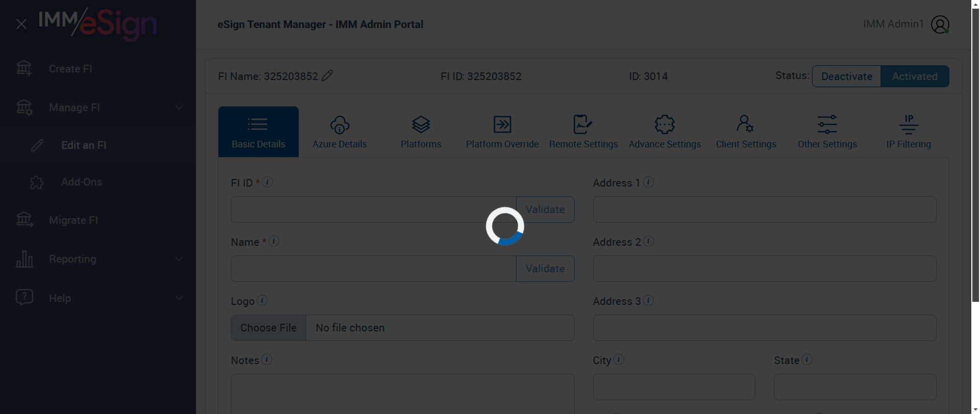Validate the Name value
980x414 pixels.
click(x=545, y=269)
